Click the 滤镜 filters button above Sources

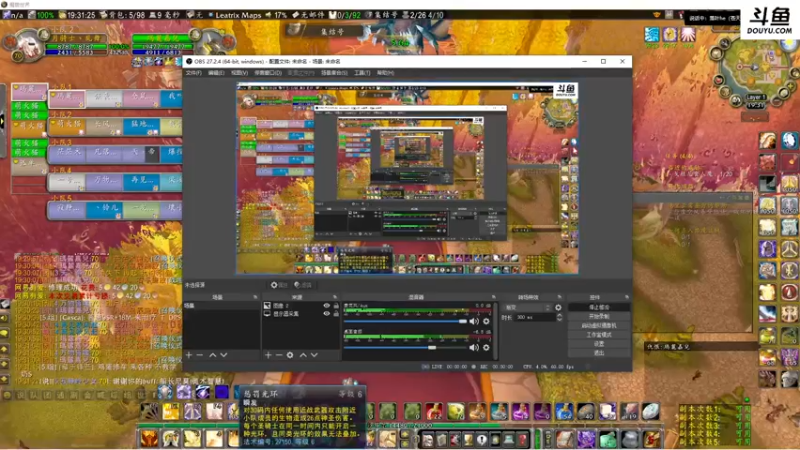click(x=302, y=285)
